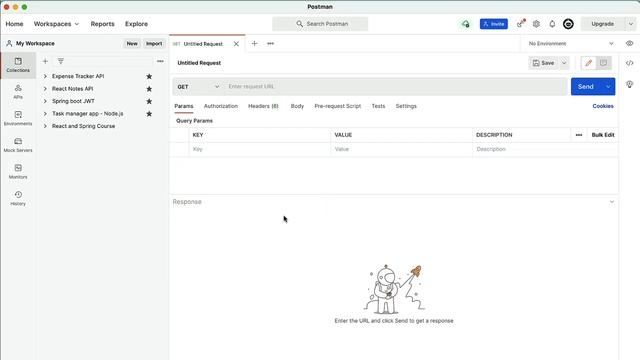Open the comments icon next to Save
This screenshot has width=640, height=360.
point(603,63)
